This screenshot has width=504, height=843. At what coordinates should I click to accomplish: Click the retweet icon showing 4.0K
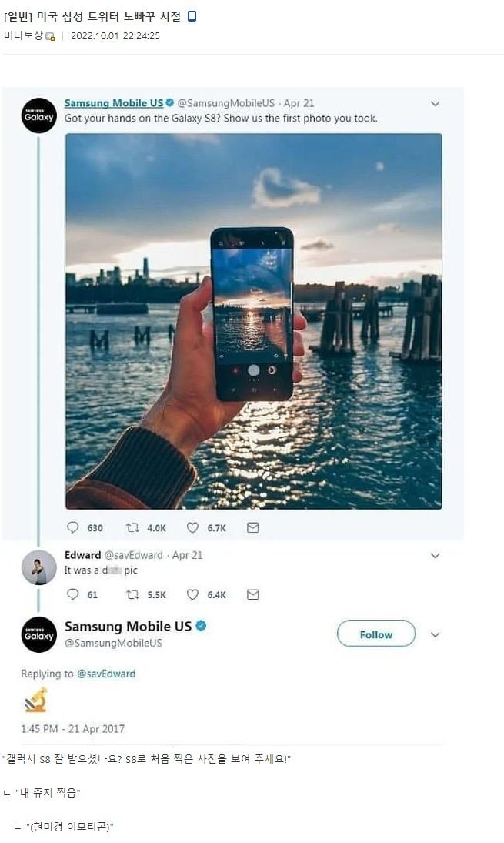point(132,527)
